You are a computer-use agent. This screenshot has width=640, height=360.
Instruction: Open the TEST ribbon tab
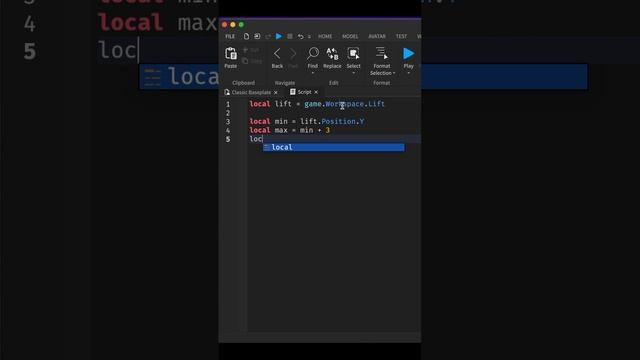coord(401,36)
